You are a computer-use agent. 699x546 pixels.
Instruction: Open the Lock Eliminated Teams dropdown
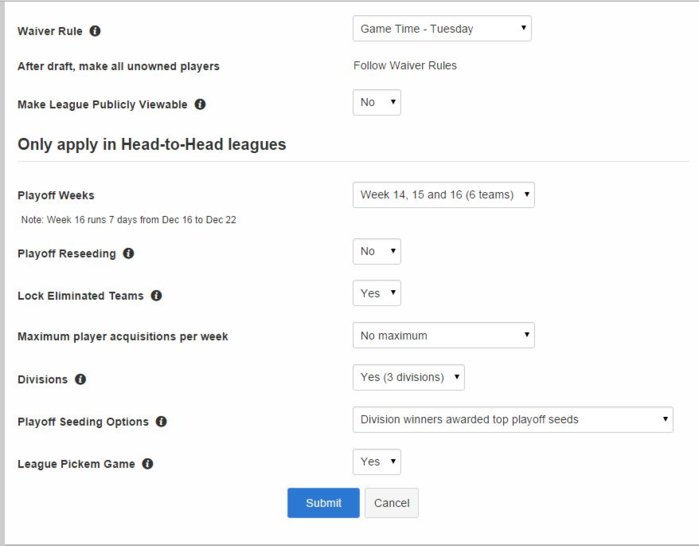pyautogui.click(x=377, y=293)
